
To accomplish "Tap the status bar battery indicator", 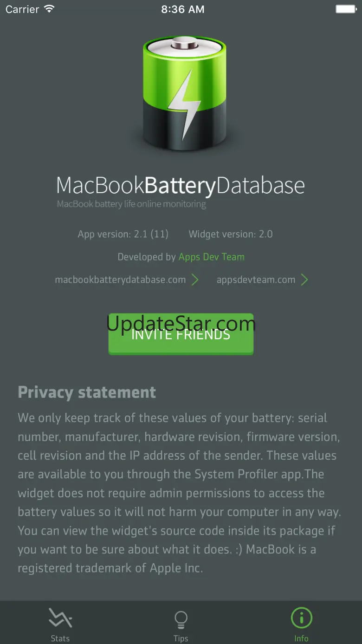I will click(346, 9).
